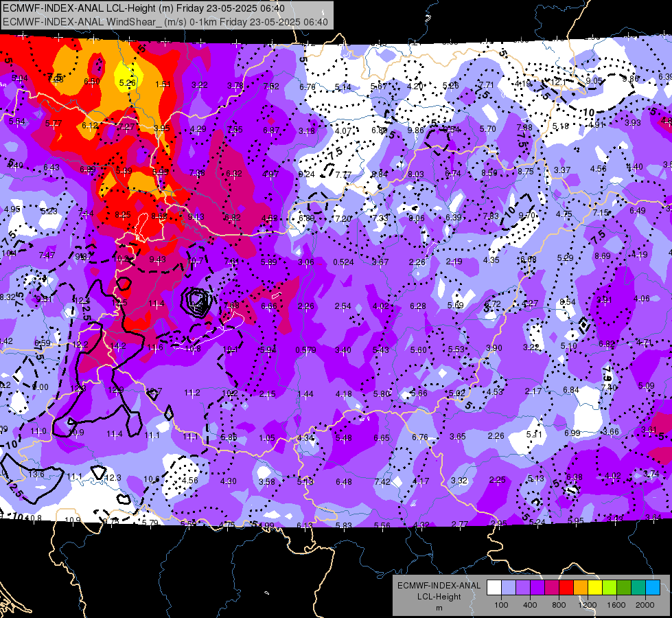Screen dimensions: 672x618
Task: Click the map value "5.14"
Action: pyautogui.click(x=343, y=87)
